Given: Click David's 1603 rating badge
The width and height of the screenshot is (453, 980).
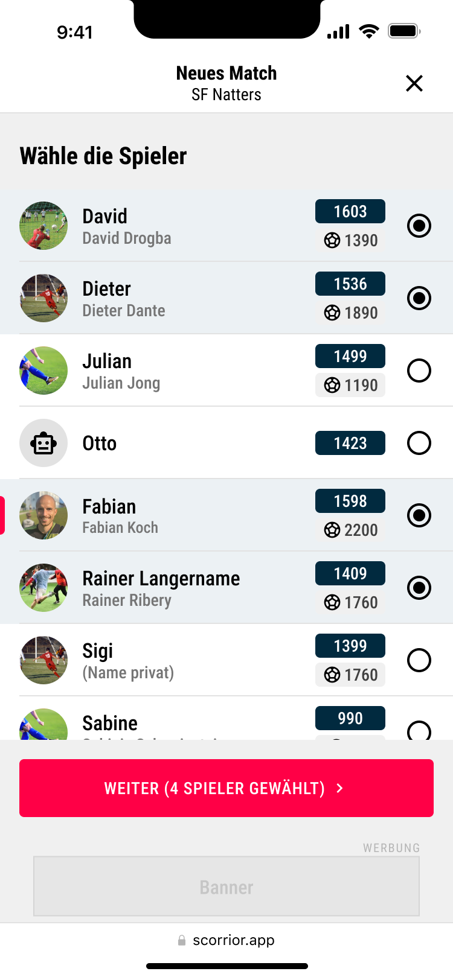Looking at the screenshot, I should (350, 211).
